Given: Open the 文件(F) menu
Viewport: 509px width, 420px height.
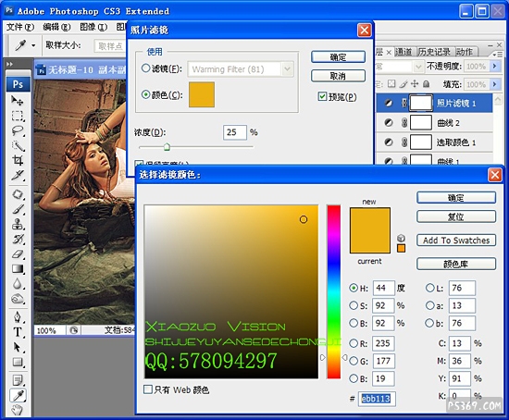Looking at the screenshot, I should (x=20, y=27).
